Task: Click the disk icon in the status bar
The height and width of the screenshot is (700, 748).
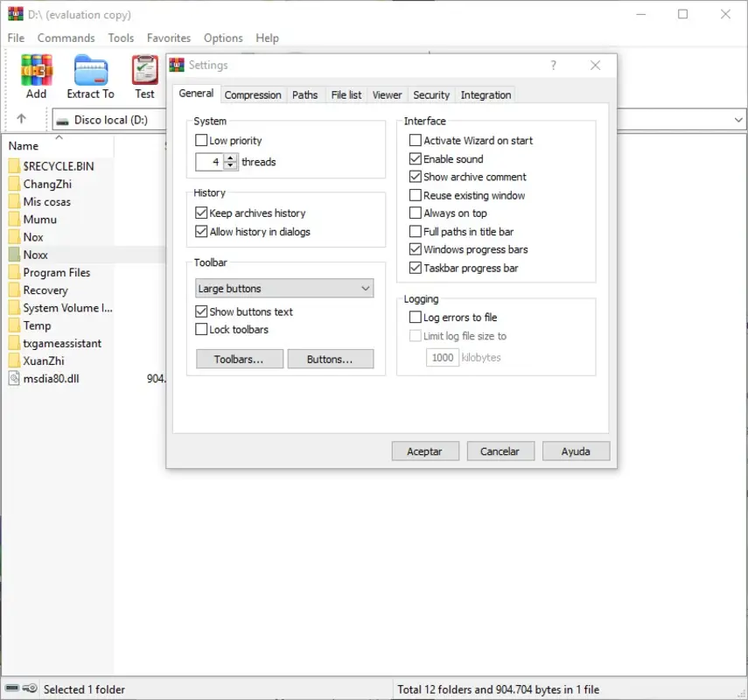Action: pyautogui.click(x=11, y=689)
